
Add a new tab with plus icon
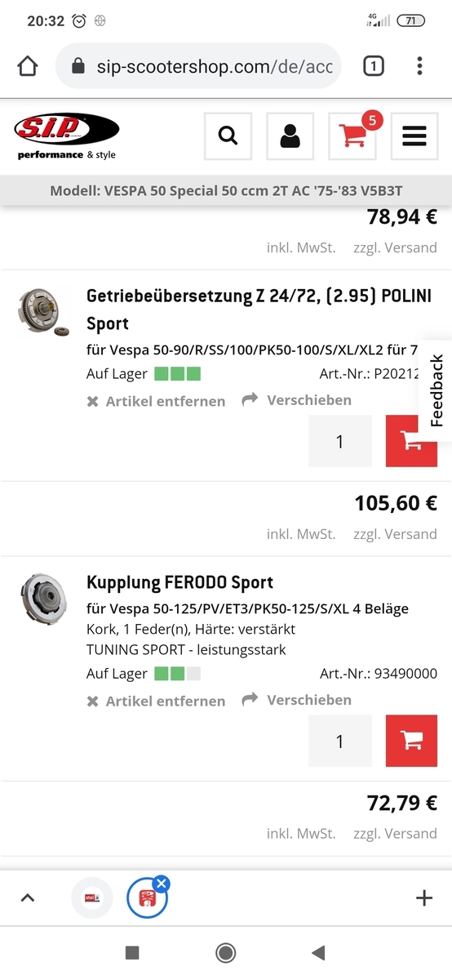coord(424,898)
